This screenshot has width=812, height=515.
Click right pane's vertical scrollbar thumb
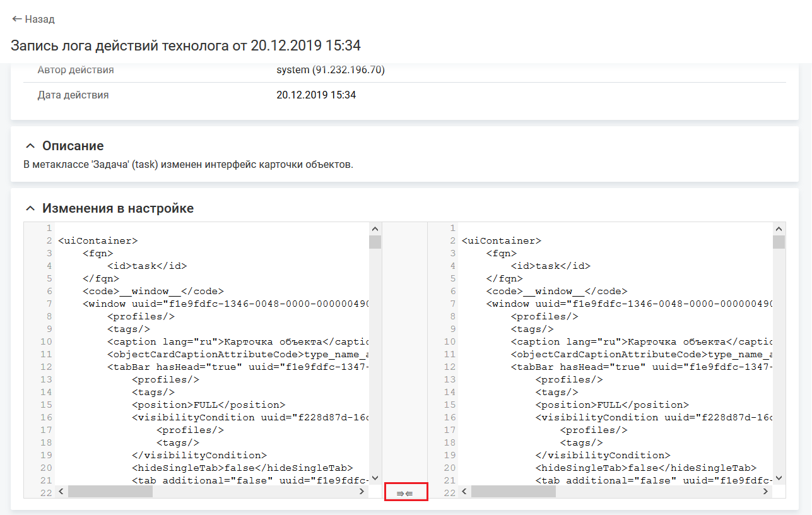779,242
